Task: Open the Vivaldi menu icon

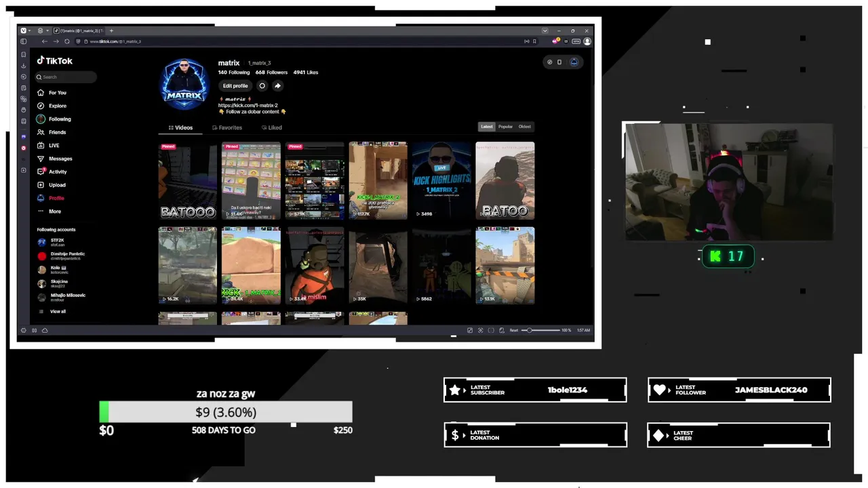Action: coord(23,30)
